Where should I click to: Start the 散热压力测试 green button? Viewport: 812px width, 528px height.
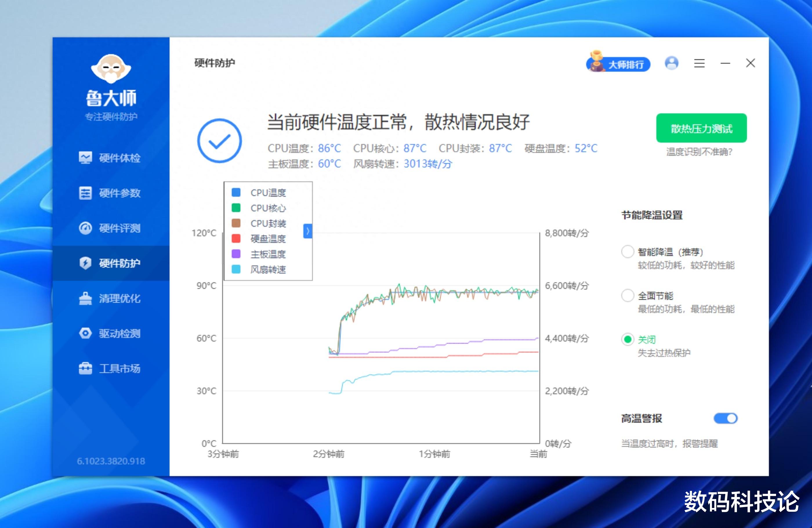click(x=701, y=128)
